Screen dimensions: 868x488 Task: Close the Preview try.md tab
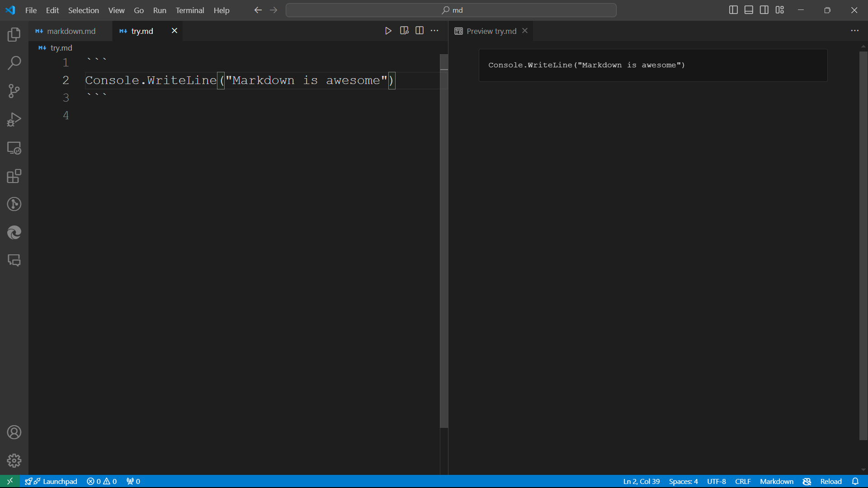(525, 31)
